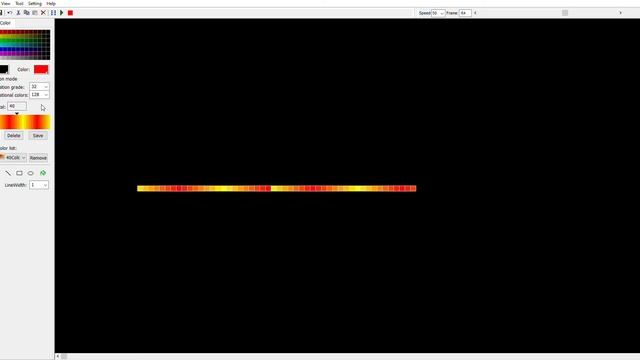
Task: Click the blue pause icon
Action: click(53, 13)
